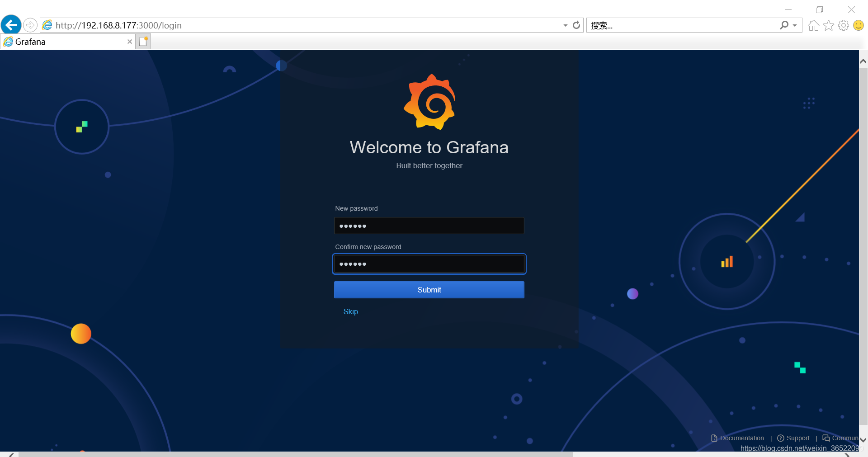Open Favorites star icon
Image resolution: width=868 pixels, height=457 pixels.
click(828, 25)
